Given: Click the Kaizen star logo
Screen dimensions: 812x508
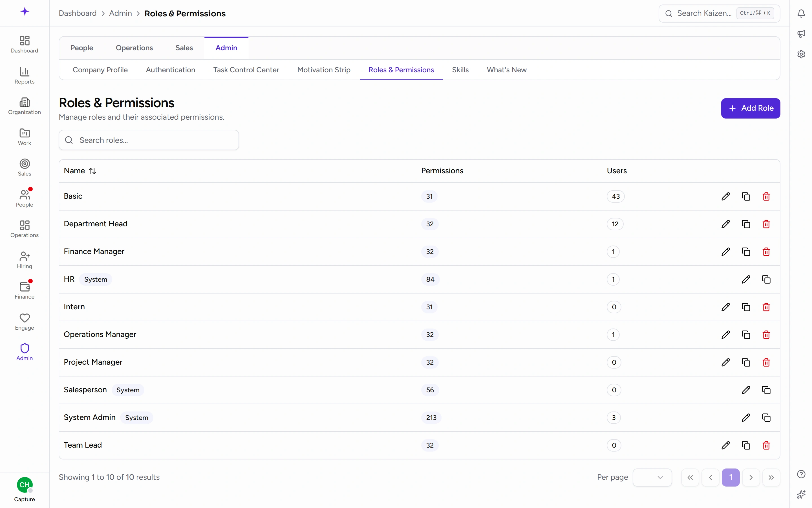Looking at the screenshot, I should 25,11.
